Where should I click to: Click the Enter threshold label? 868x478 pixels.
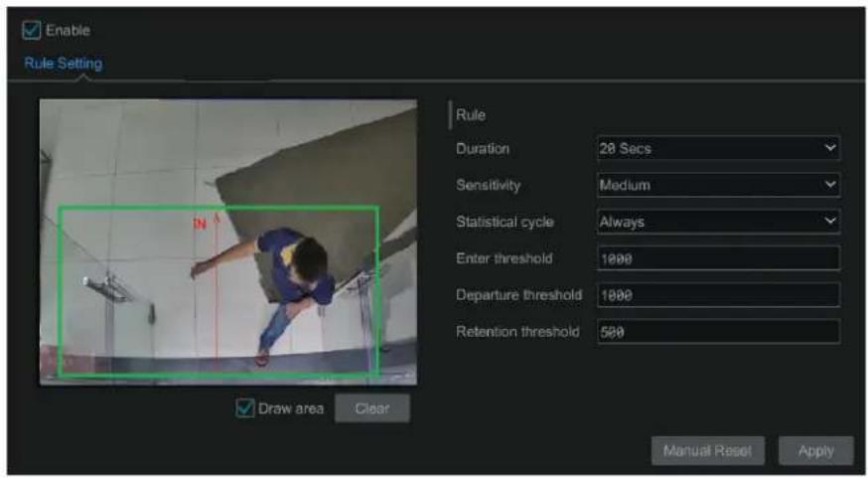(x=504, y=258)
